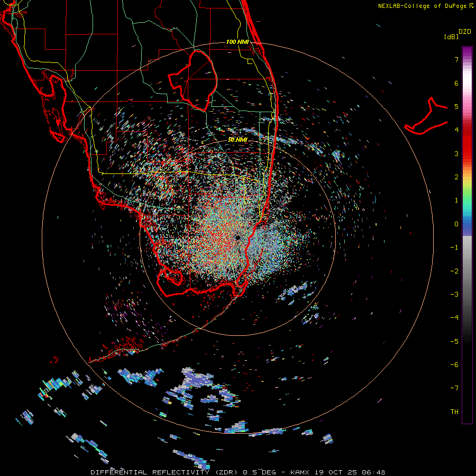The width and height of the screenshot is (476, 476).
Task: Click the -7 dB scale label
Action: [x=454, y=388]
